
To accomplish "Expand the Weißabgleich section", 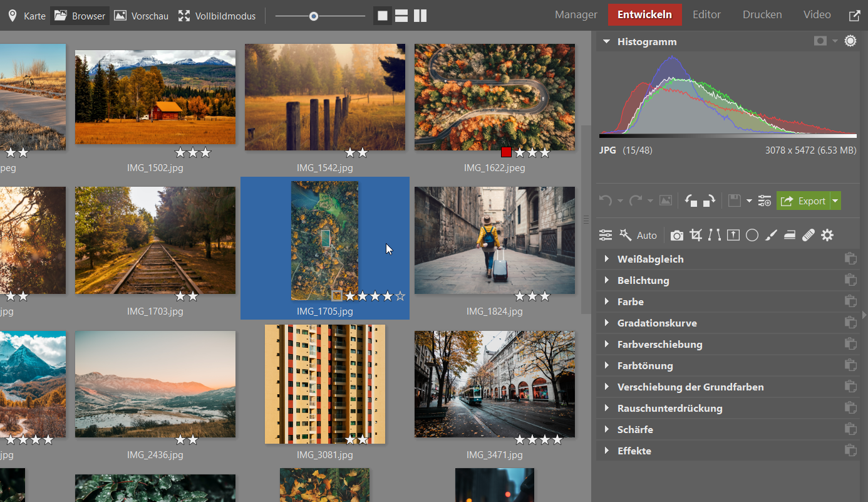I will click(x=650, y=259).
